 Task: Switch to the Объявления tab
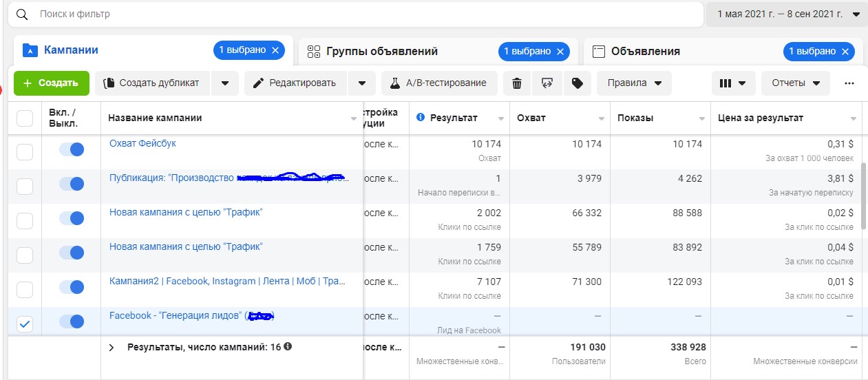click(645, 52)
